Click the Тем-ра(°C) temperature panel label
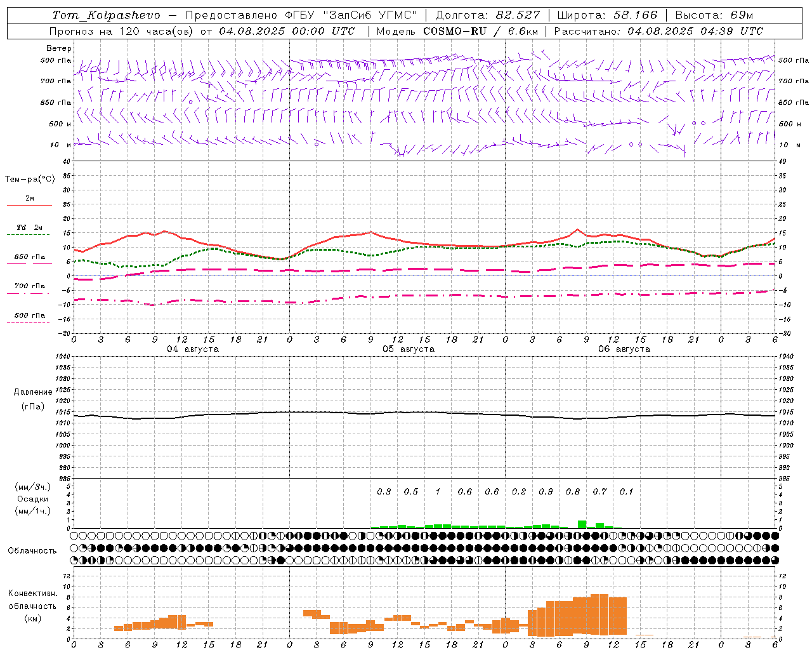812x650 pixels. point(30,180)
